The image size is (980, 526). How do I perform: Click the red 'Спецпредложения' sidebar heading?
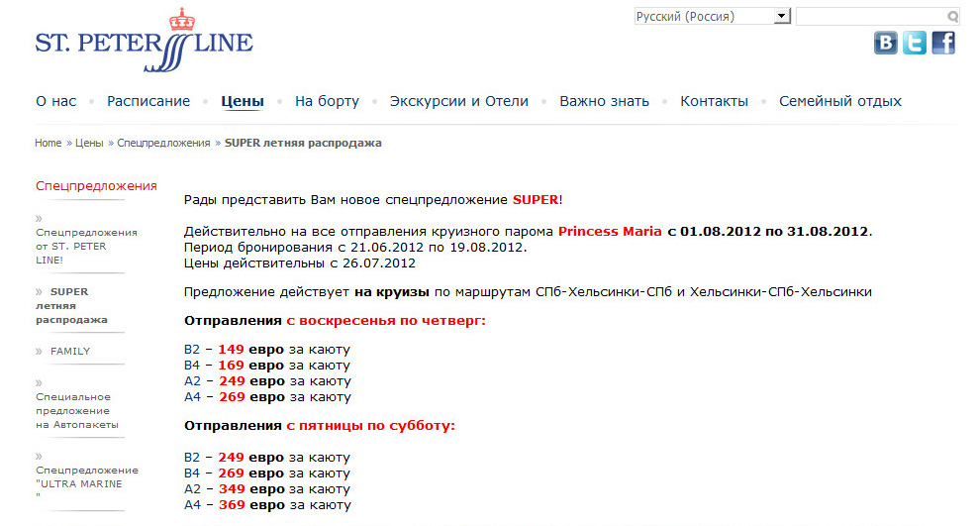coord(96,186)
